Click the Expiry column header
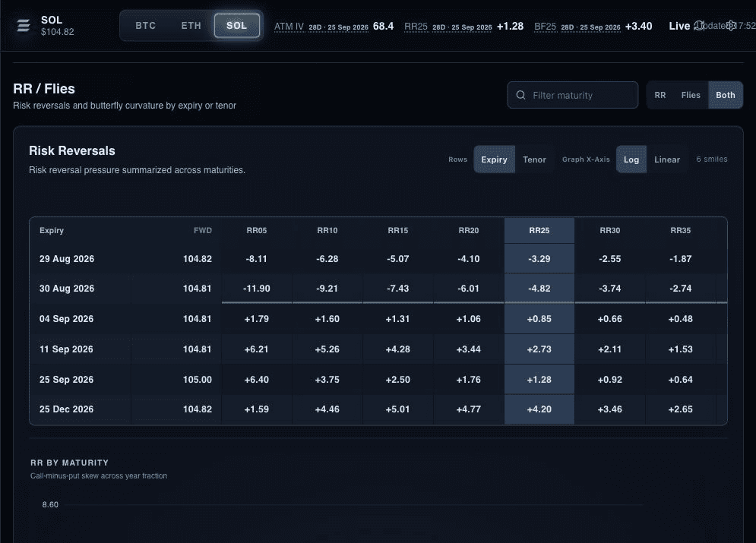 pyautogui.click(x=52, y=230)
